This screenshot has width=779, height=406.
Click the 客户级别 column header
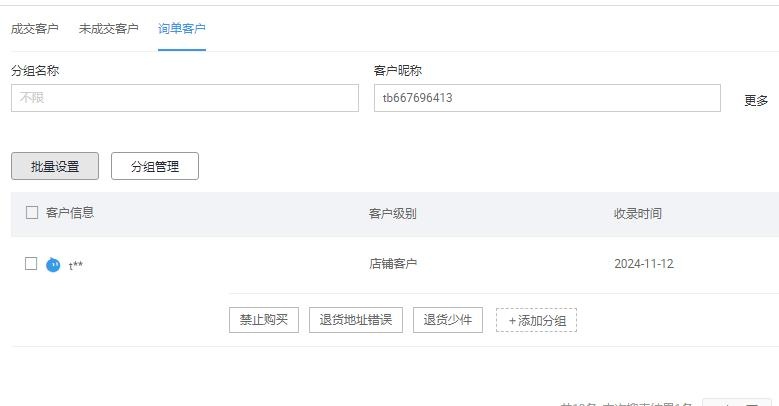(392, 214)
